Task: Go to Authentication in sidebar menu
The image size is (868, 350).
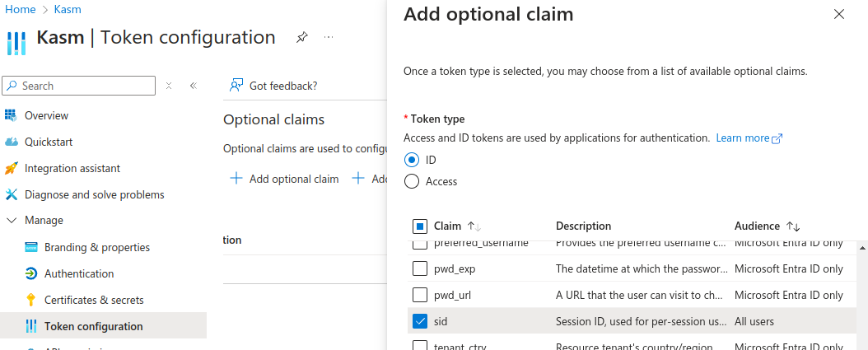Action: (x=78, y=273)
